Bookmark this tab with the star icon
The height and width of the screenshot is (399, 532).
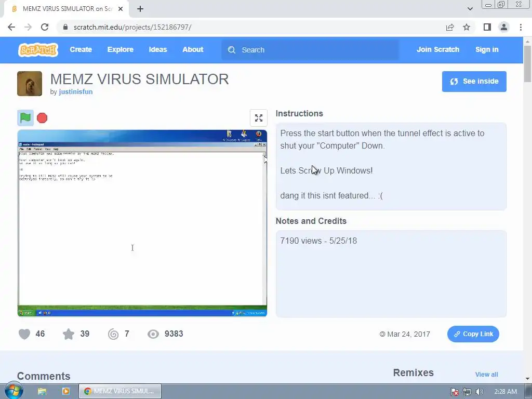(x=467, y=27)
